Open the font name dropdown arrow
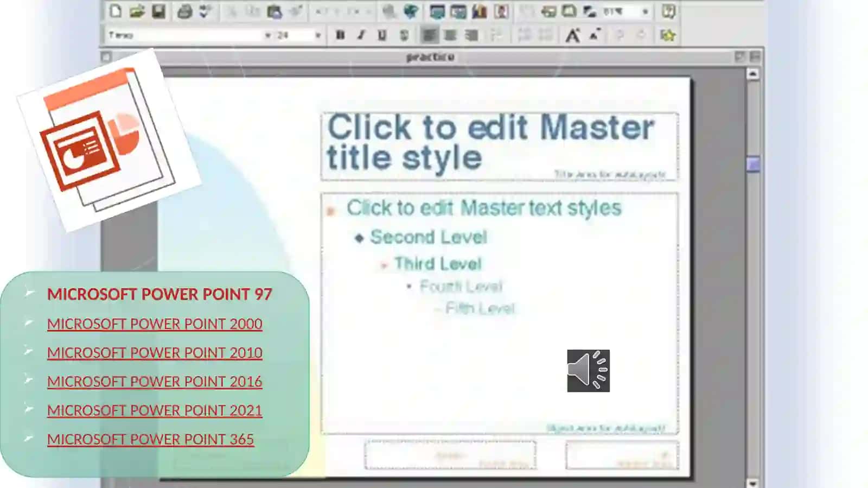 [x=268, y=35]
